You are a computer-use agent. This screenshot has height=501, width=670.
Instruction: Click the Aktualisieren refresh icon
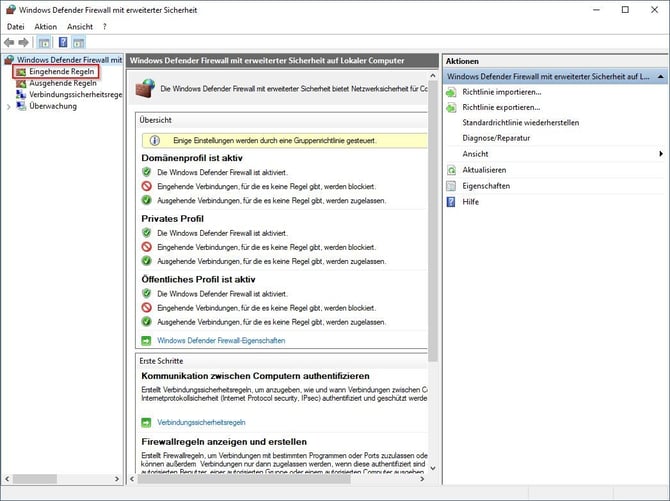453,170
